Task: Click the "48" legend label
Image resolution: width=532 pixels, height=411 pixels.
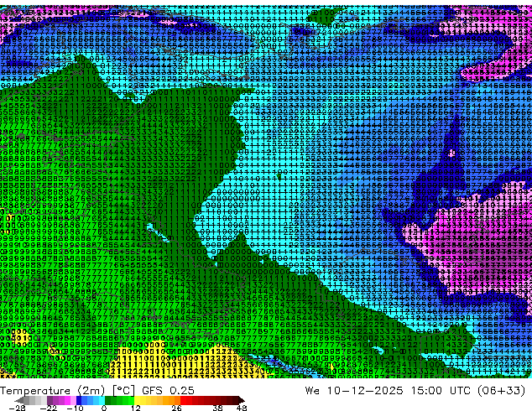Action: 242,408
